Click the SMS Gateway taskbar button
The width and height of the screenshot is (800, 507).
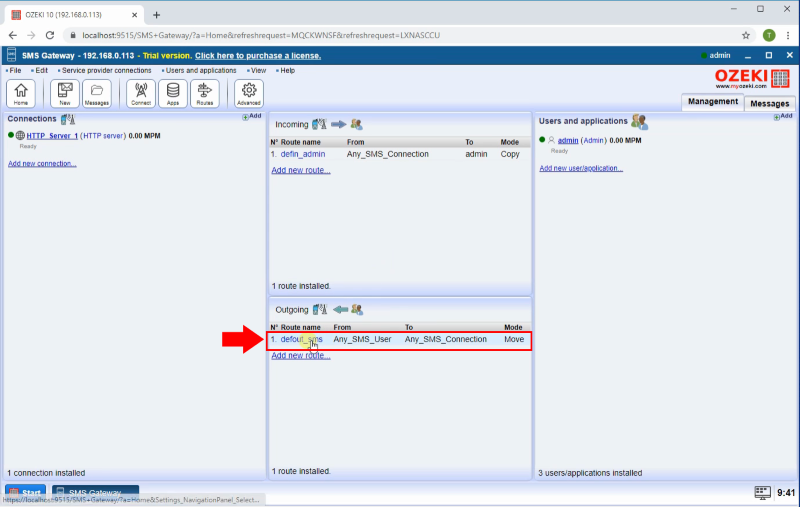(95, 491)
